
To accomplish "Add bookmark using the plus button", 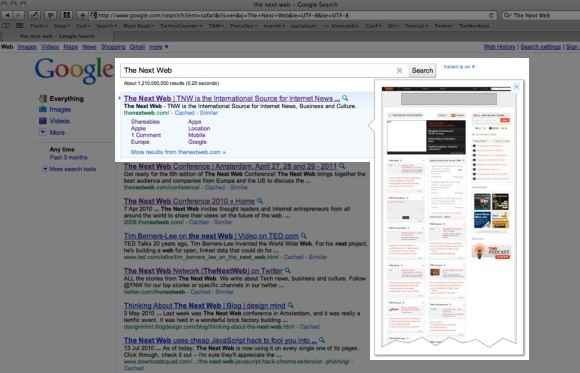I will click(82, 15).
